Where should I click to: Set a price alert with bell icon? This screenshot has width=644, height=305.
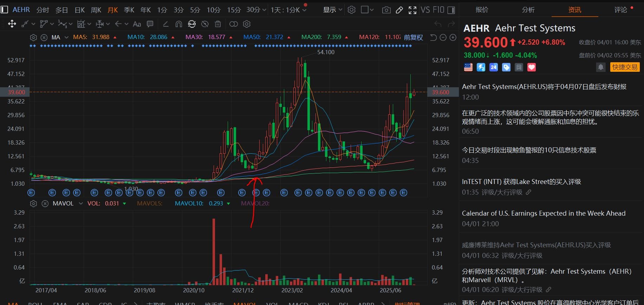click(x=601, y=67)
